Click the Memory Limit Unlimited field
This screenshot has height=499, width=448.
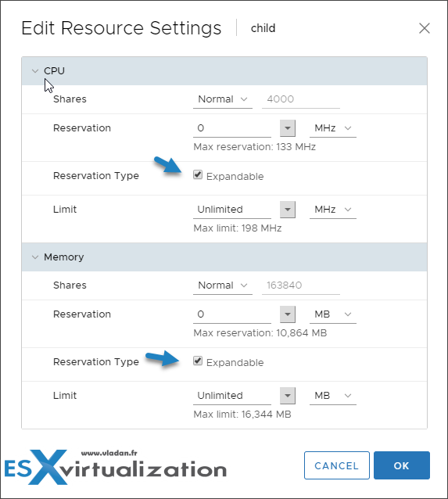(x=232, y=396)
